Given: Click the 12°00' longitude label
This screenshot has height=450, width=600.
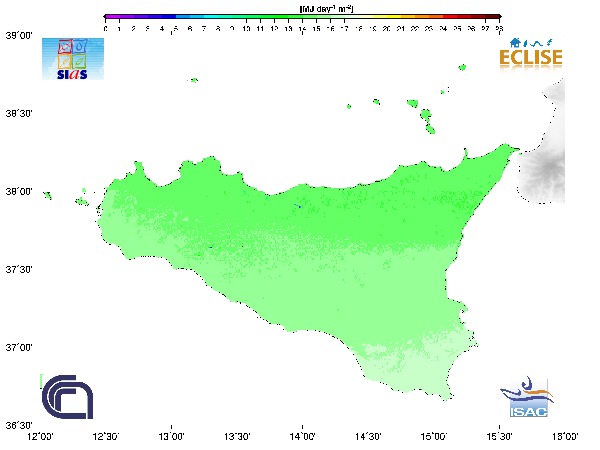Looking at the screenshot, I should click(41, 437).
